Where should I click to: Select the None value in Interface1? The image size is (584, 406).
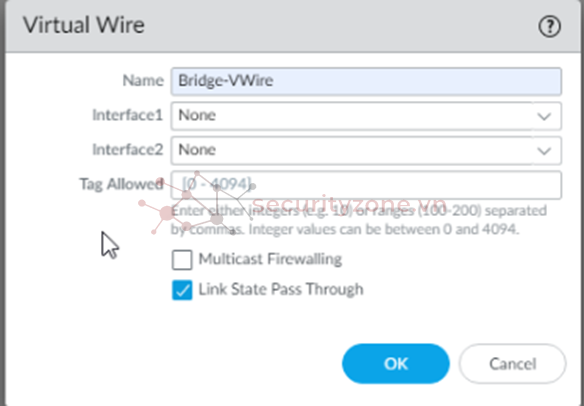pyautogui.click(x=197, y=115)
